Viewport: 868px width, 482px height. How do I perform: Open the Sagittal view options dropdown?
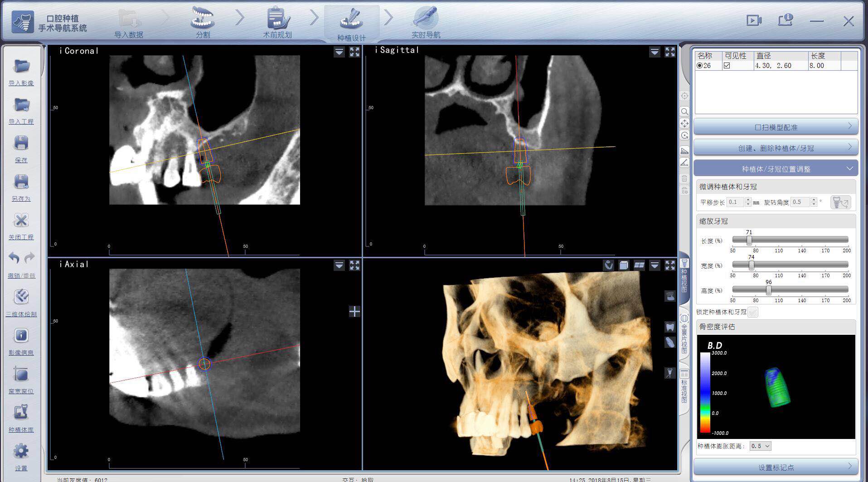click(x=654, y=52)
